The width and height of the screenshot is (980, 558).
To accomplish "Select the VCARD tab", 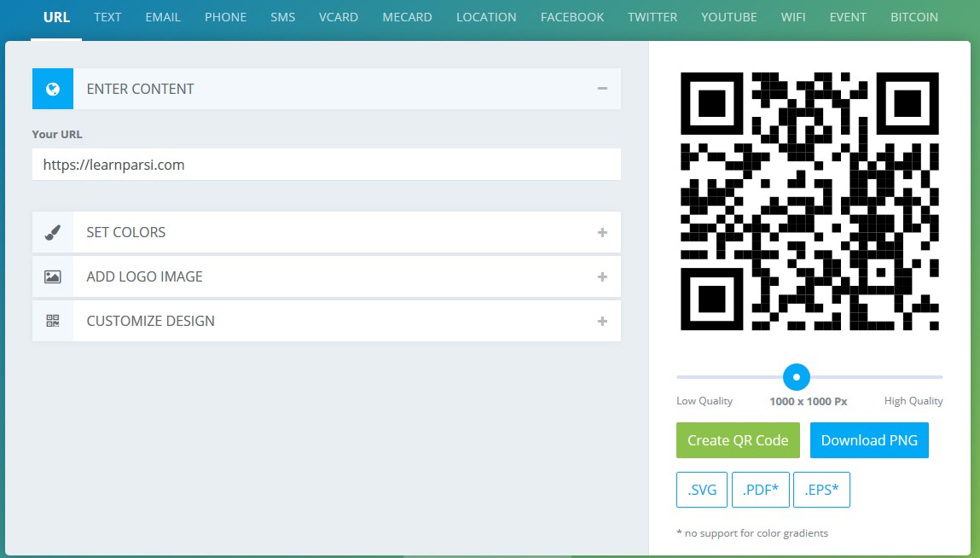I will pos(338,18).
